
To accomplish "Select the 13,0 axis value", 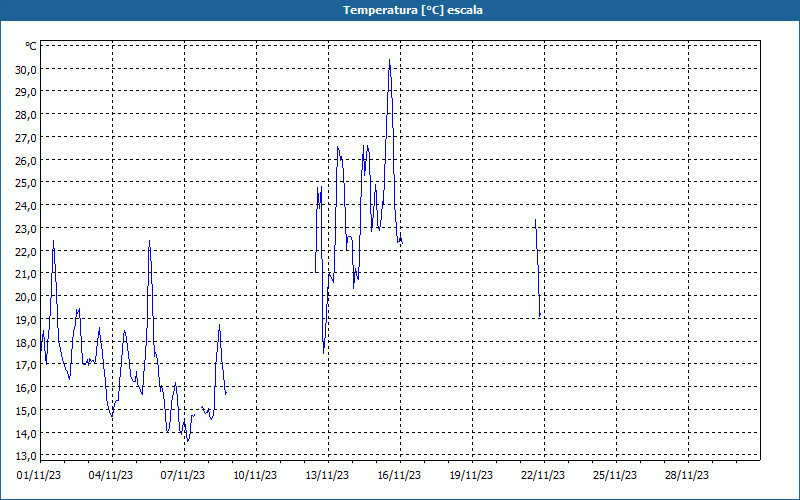I will tap(26, 456).
